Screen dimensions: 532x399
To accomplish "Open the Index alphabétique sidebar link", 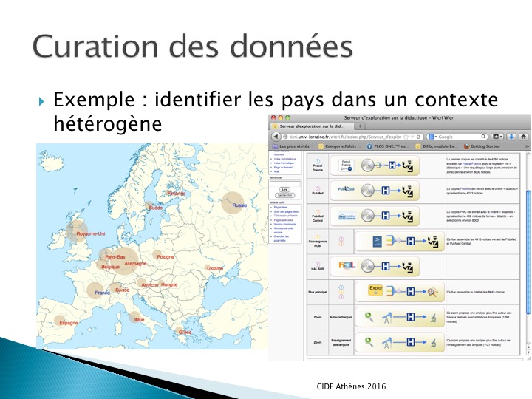I will click(x=284, y=159).
